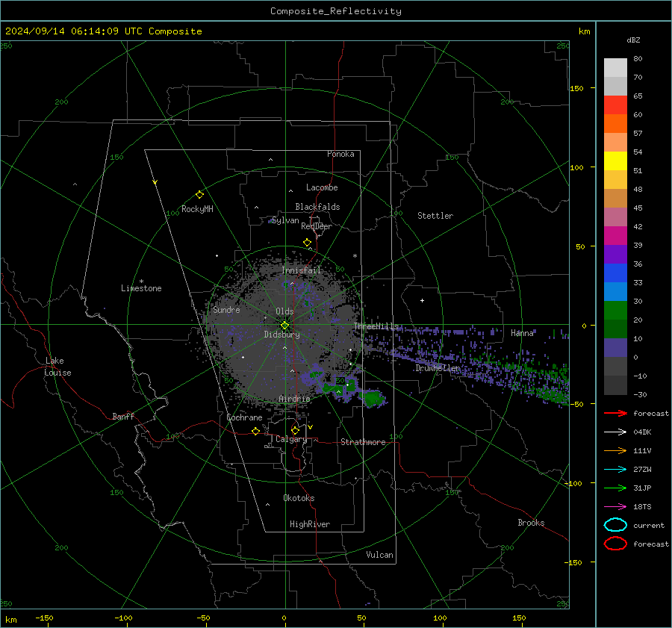This screenshot has height=628, width=672.
Task: Click the red 'forecast' ellipse in legend
Action: (615, 544)
